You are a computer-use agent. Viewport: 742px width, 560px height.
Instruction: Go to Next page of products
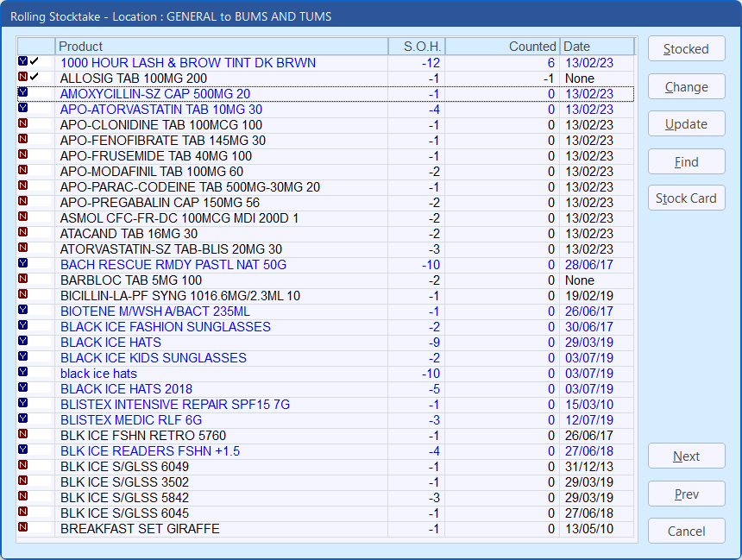click(x=686, y=456)
